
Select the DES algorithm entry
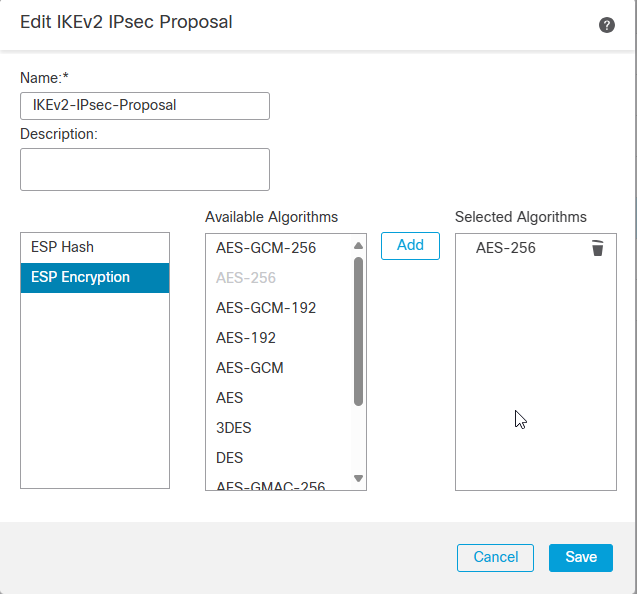[229, 457]
